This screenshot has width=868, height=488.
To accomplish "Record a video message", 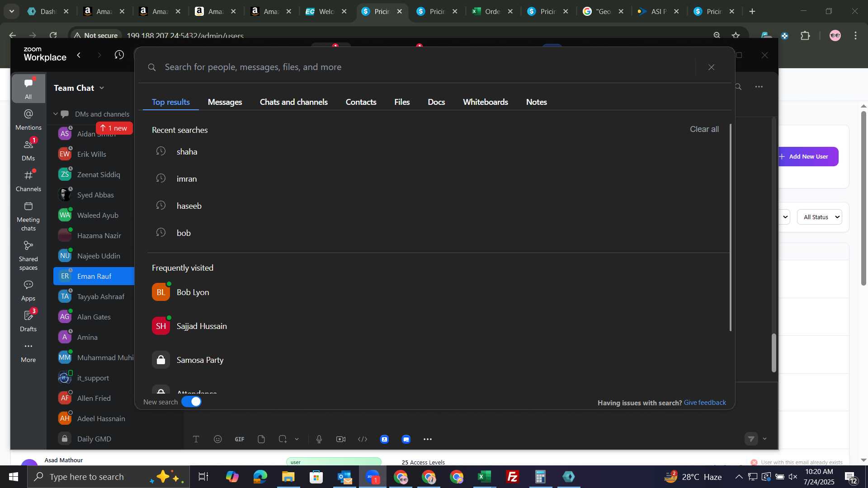I will (341, 439).
